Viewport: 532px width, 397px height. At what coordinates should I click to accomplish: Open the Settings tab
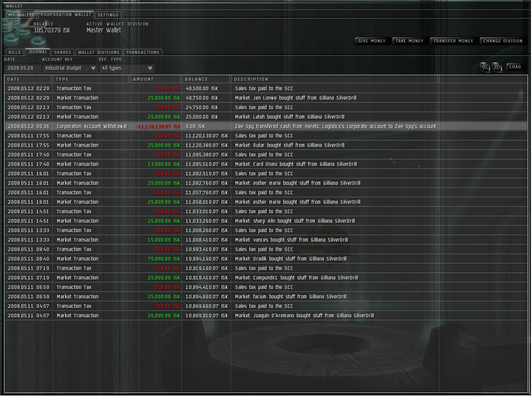coord(108,15)
